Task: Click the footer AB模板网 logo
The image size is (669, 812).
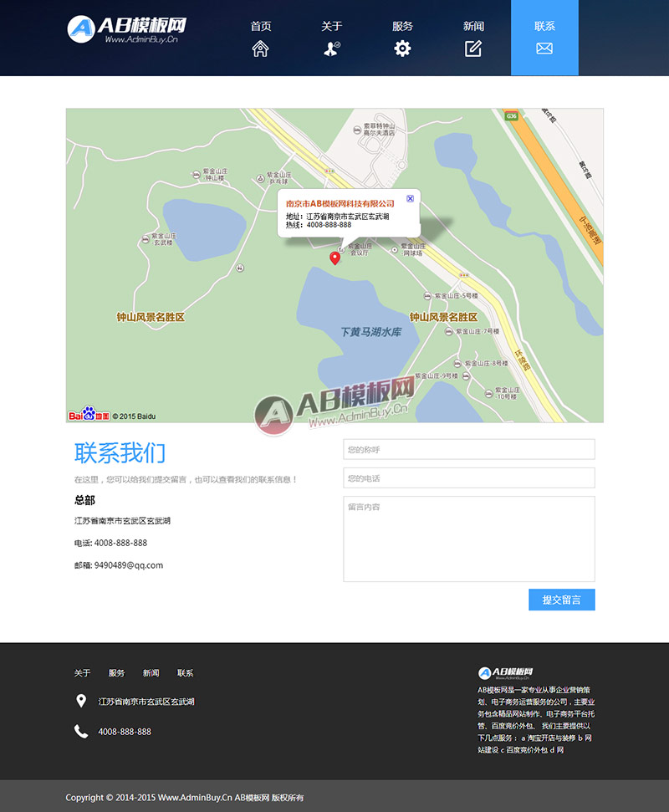Action: pyautogui.click(x=505, y=672)
